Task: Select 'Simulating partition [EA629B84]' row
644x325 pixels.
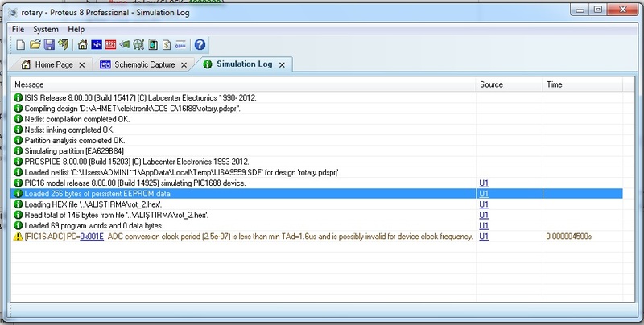Action: 316,151
